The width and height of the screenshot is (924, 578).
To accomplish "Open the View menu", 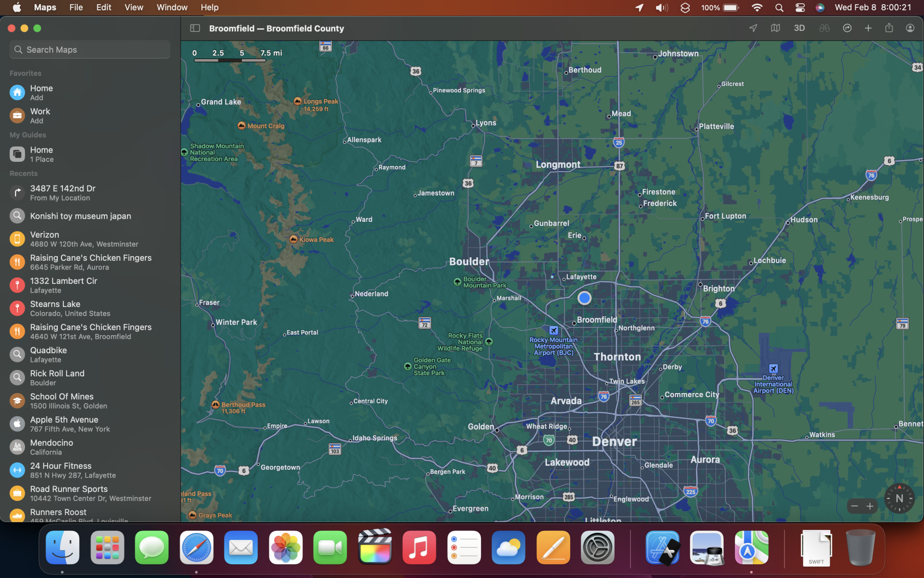I will click(x=134, y=7).
